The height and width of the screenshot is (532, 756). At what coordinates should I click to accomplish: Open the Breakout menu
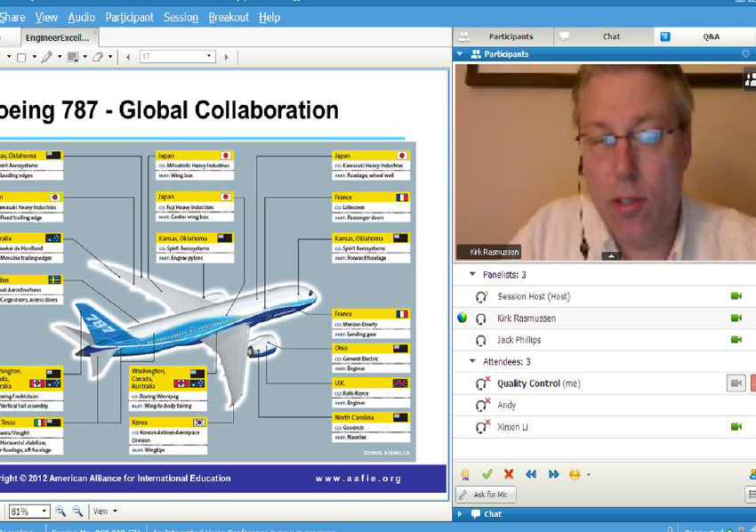[x=229, y=17]
